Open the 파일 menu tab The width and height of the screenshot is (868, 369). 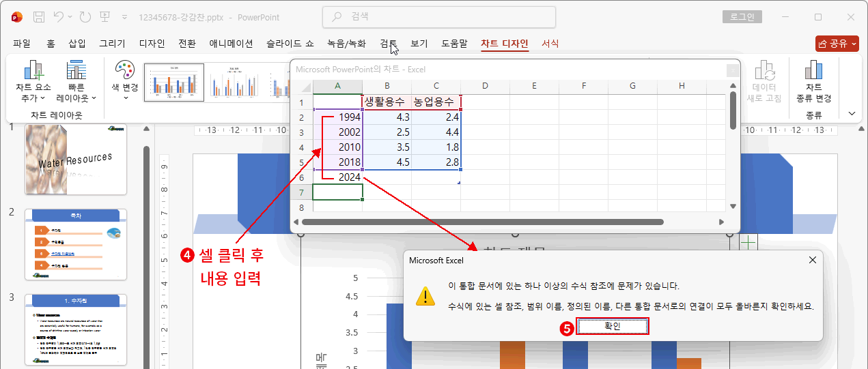(x=22, y=44)
